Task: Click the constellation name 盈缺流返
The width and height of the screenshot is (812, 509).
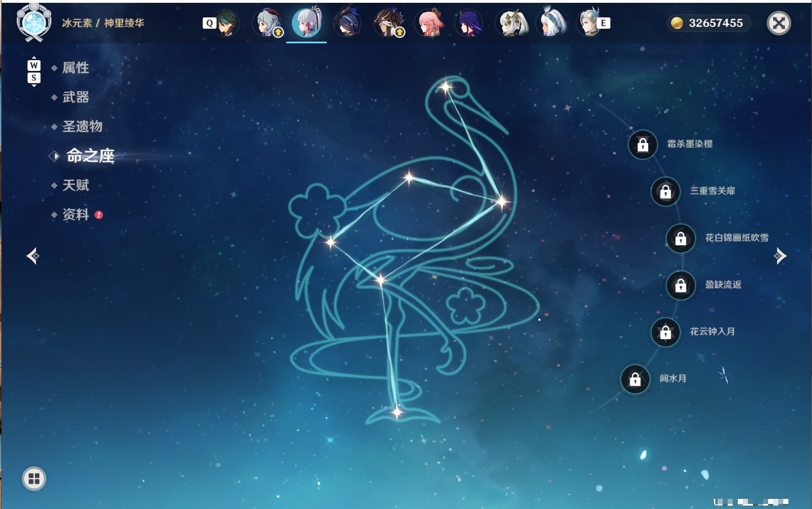Action: pyautogui.click(x=723, y=285)
